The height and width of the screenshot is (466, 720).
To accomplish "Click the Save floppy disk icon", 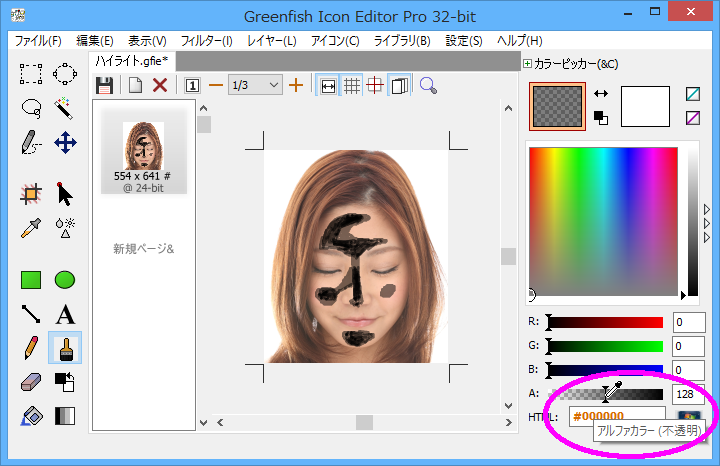I will [104, 86].
